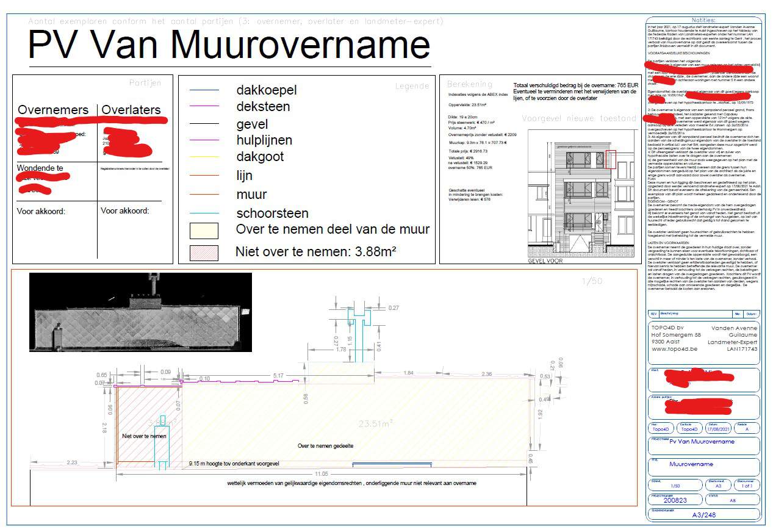Click the 'Notities:' panel header

coord(703,20)
